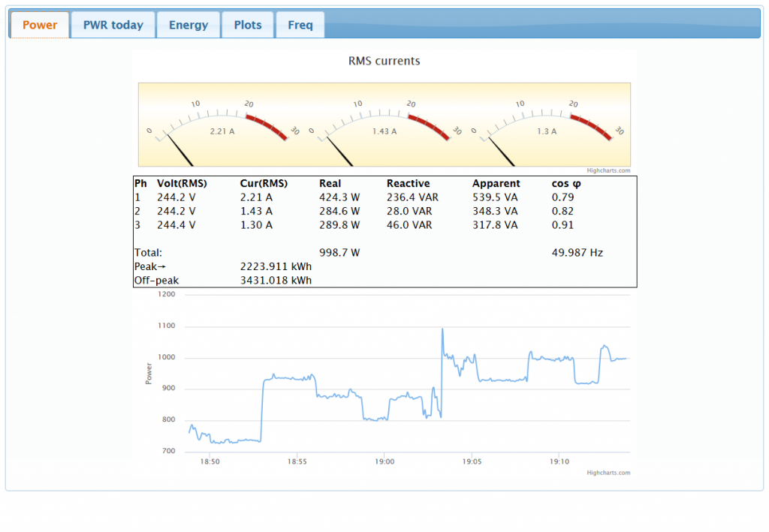This screenshot has width=769, height=532.
Task: Switch to the Power tab
Action: tap(40, 25)
